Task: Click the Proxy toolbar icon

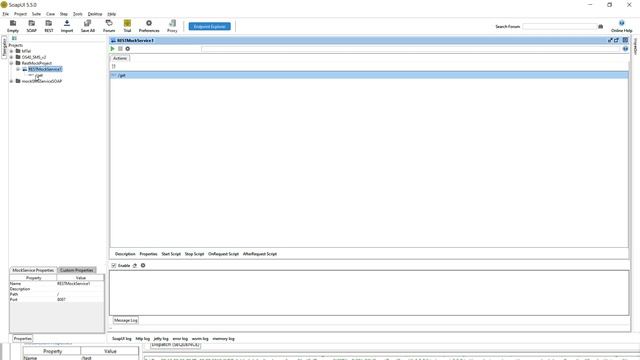Action: pos(172,26)
